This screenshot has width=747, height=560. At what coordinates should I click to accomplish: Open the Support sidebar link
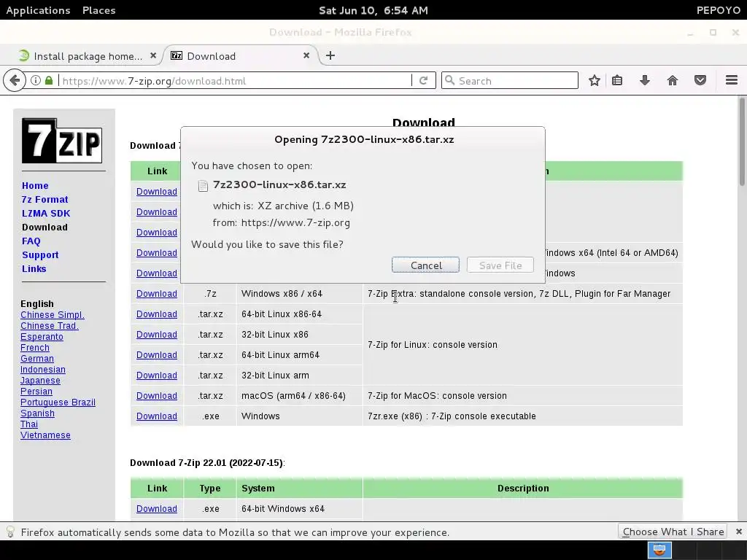pos(40,254)
